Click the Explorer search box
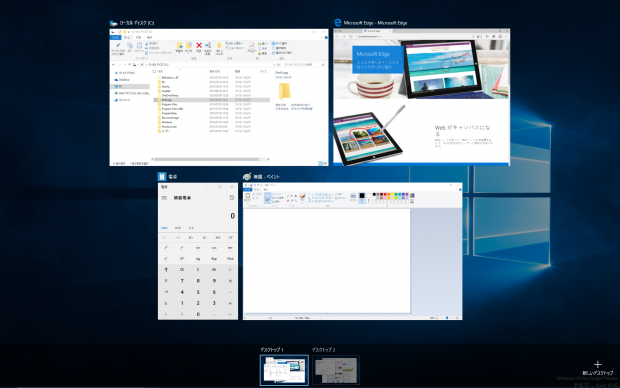The width and height of the screenshot is (620, 388). click(304, 64)
